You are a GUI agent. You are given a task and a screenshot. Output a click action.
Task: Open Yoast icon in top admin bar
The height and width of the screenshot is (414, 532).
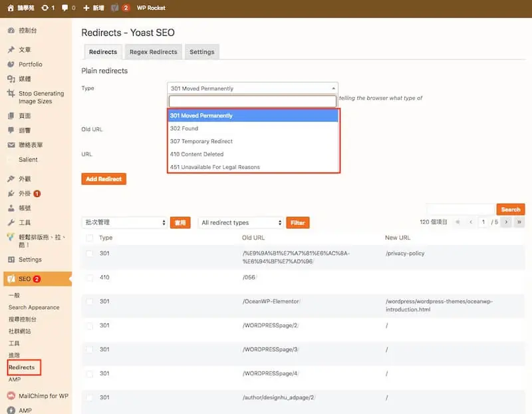tap(115, 8)
